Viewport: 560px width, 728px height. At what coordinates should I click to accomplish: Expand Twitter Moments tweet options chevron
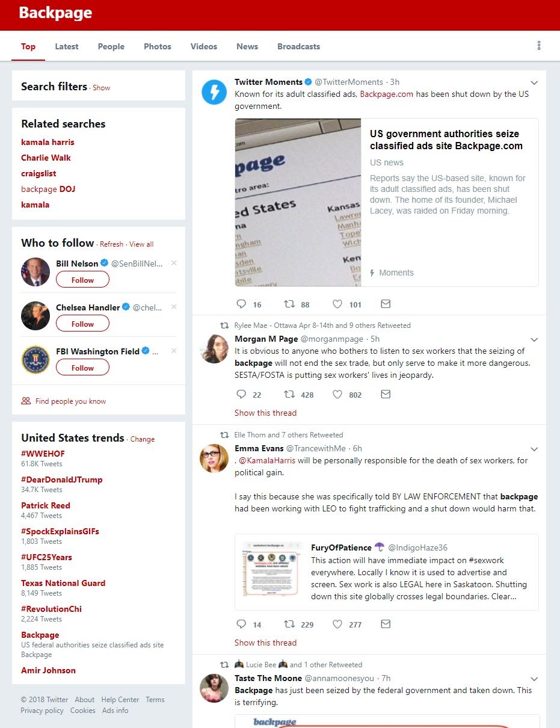point(534,82)
